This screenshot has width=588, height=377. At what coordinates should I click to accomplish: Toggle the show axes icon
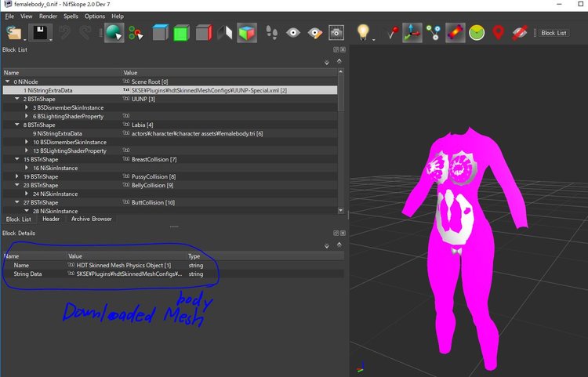coord(412,33)
